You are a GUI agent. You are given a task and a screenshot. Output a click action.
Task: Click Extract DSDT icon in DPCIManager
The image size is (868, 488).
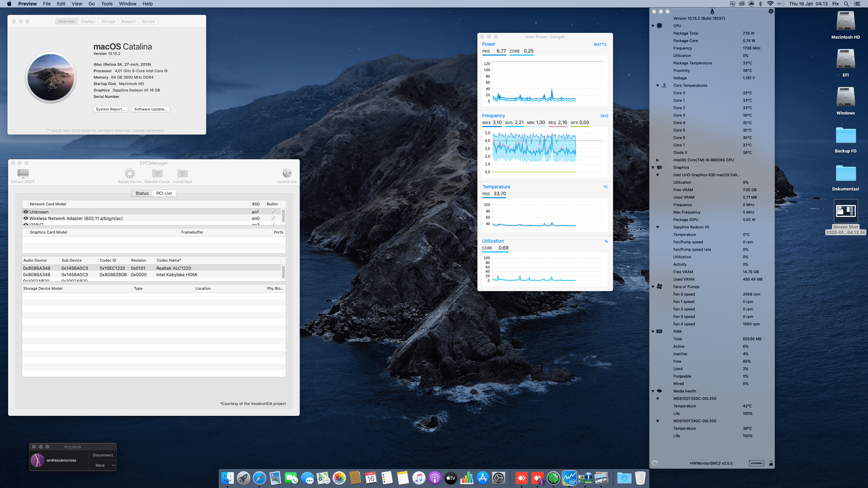[x=23, y=174]
